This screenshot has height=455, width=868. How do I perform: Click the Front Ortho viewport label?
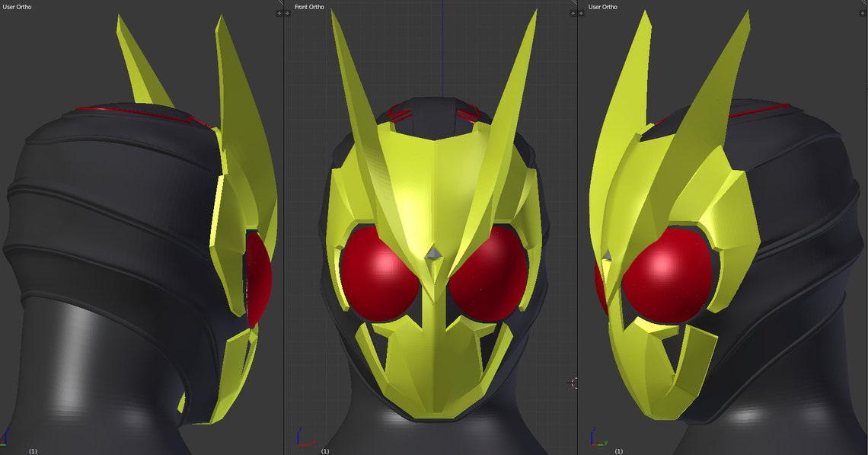(x=308, y=6)
